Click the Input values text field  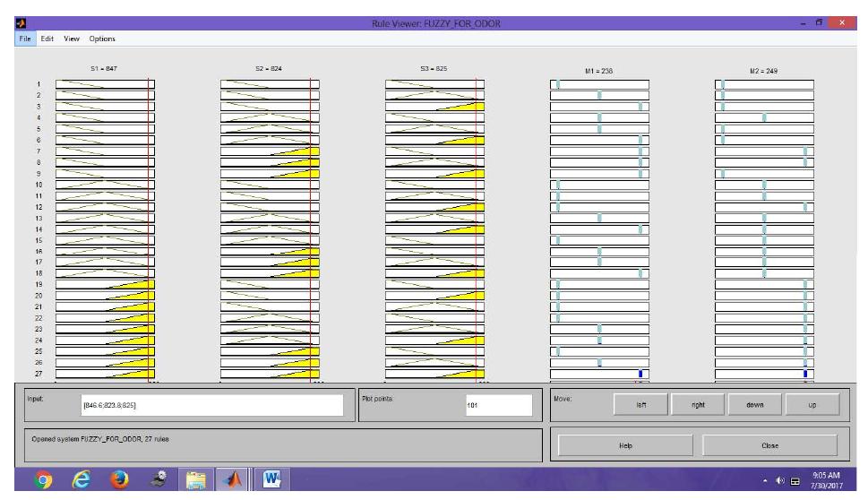[211, 405]
